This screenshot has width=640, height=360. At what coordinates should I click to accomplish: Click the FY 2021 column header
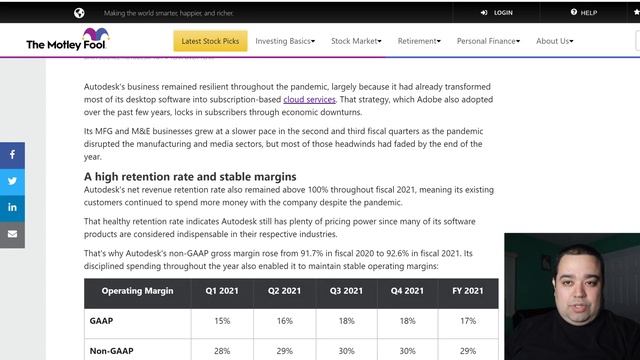468,291
